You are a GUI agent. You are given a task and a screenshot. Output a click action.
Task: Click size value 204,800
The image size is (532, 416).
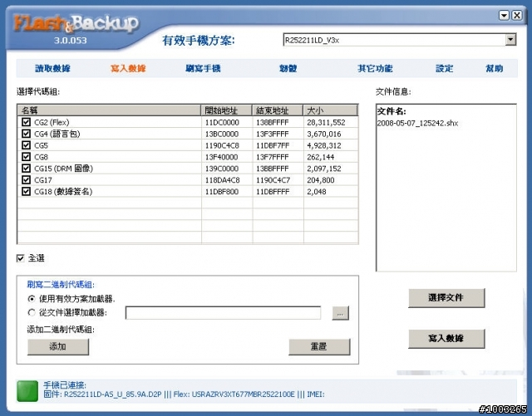[321, 180]
